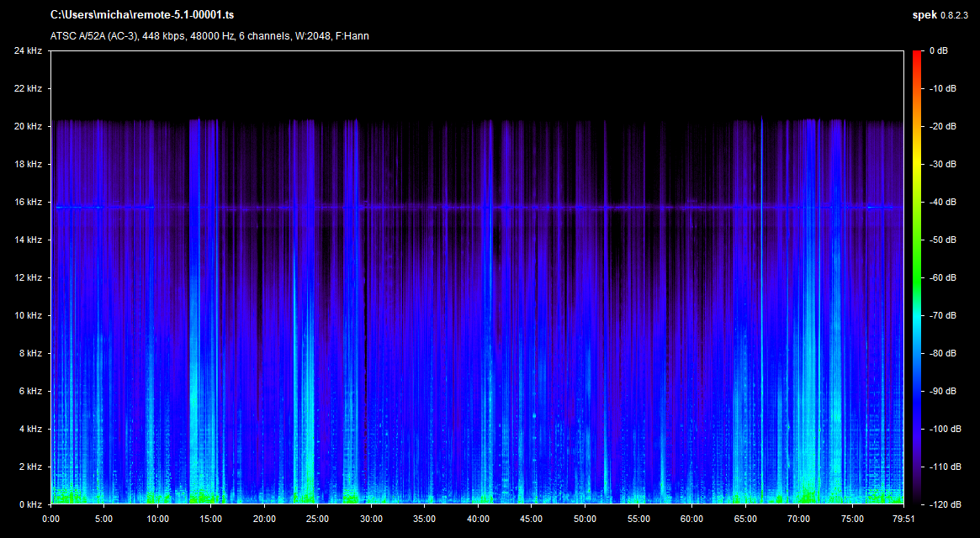
Task: Select the 20 kHz frequency axis label
Action: click(x=28, y=127)
